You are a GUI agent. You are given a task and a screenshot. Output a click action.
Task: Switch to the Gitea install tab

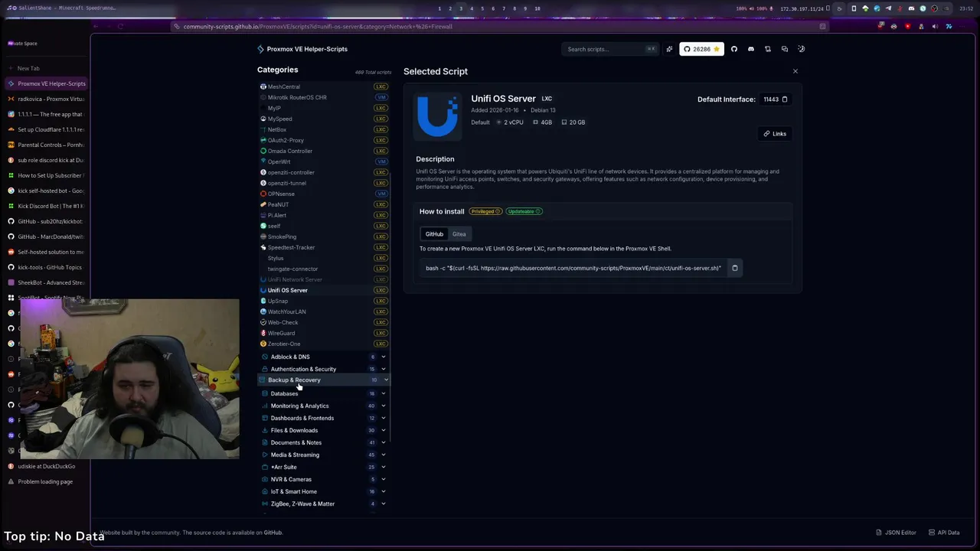pyautogui.click(x=459, y=234)
